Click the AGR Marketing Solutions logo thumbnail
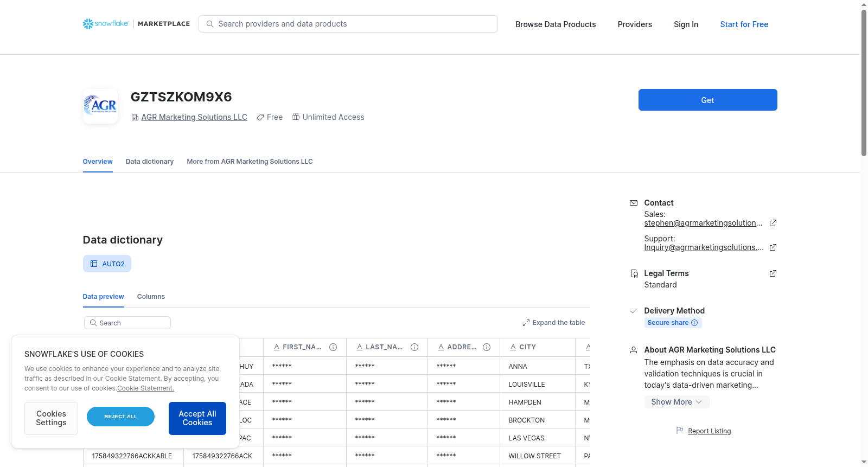Viewport: 868px width, 467px height. tap(100, 106)
